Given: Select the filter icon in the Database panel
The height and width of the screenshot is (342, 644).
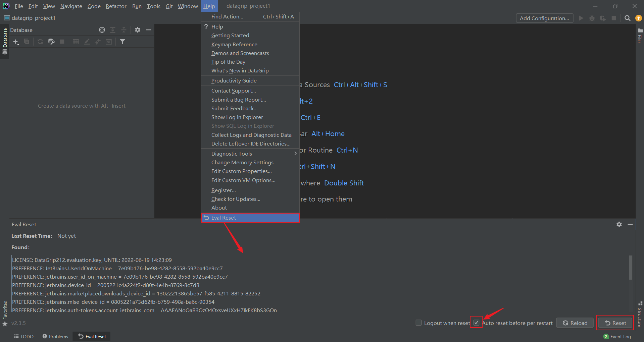Looking at the screenshot, I should [122, 42].
